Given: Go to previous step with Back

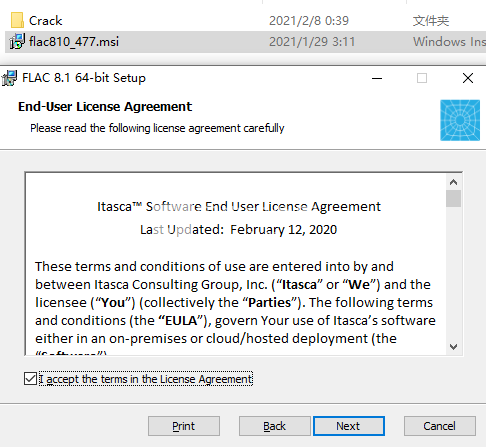Looking at the screenshot, I should [x=274, y=426].
